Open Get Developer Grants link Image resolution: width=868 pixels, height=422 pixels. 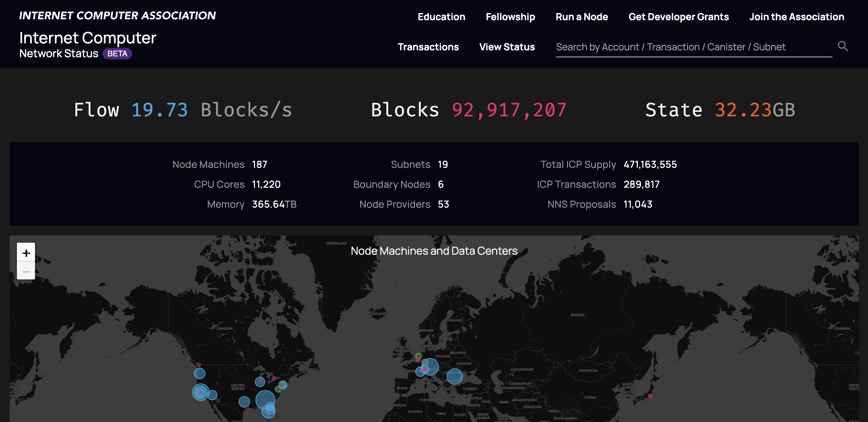point(678,17)
